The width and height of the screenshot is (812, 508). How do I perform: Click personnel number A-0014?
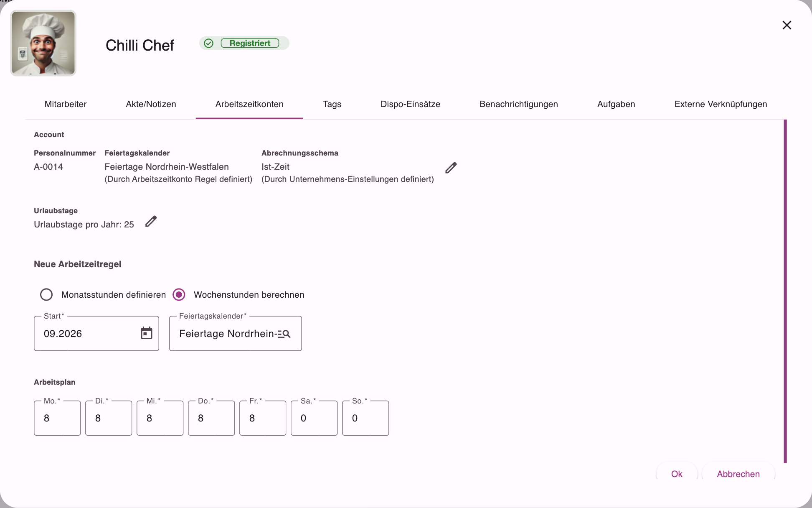pyautogui.click(x=48, y=167)
